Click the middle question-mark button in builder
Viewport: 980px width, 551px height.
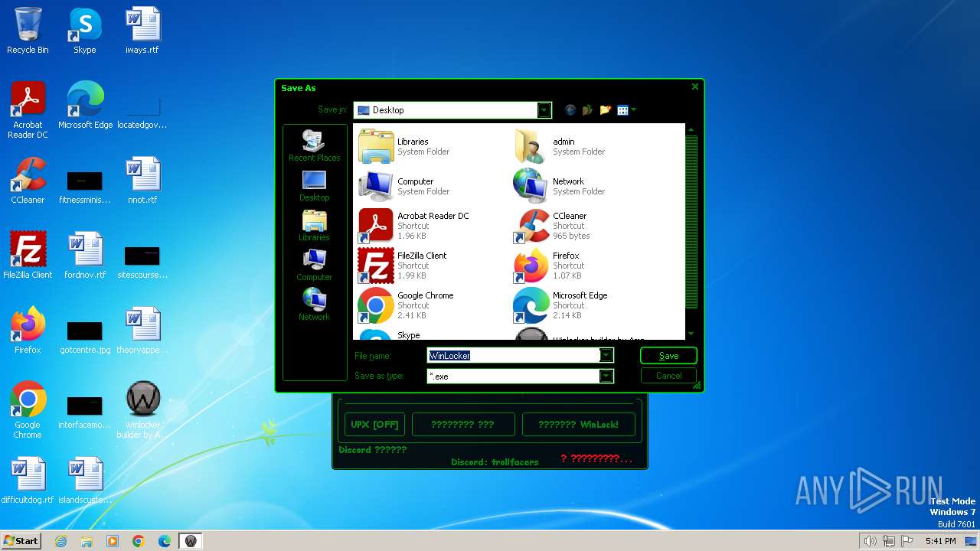point(463,425)
